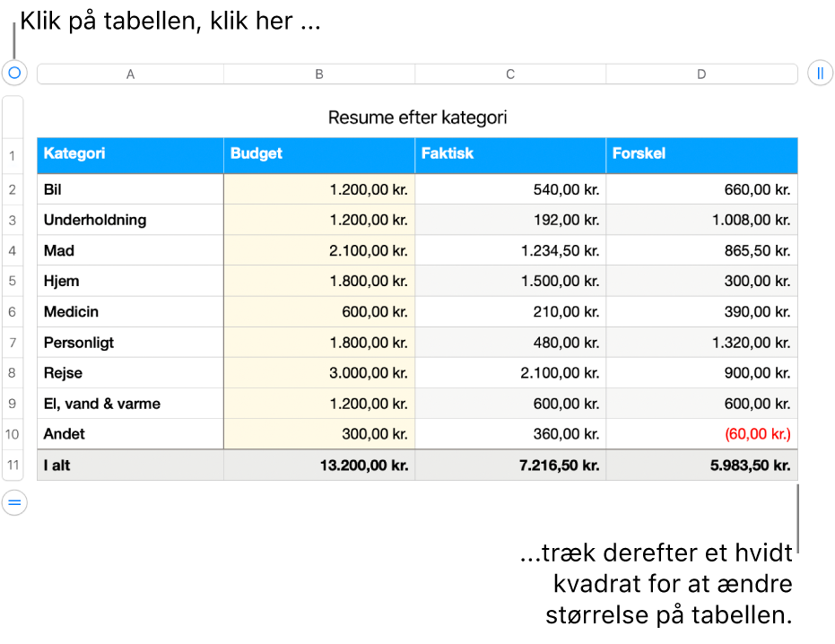This screenshot has width=835, height=644.
Task: Click the row handle with two horizontal bars
Action: 14,502
